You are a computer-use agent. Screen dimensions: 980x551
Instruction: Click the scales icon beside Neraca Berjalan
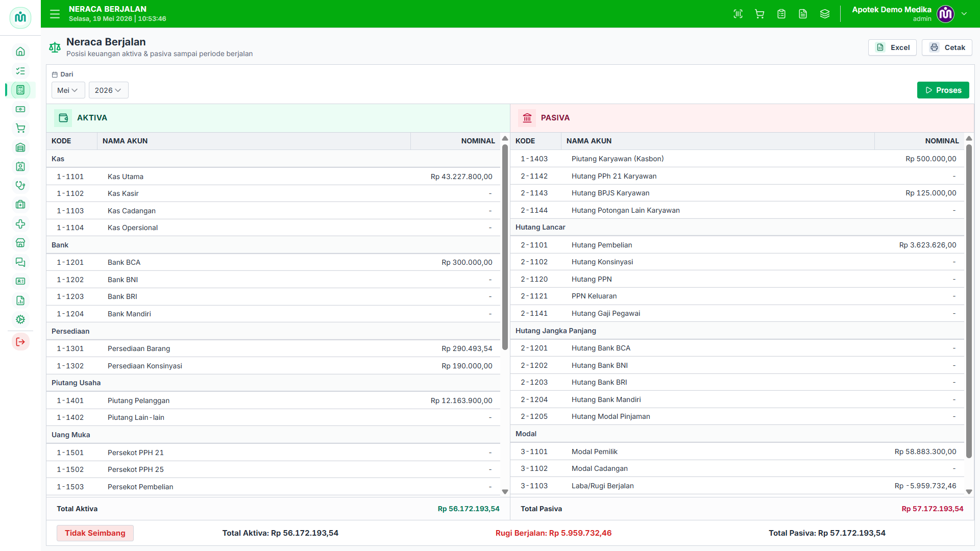55,47
